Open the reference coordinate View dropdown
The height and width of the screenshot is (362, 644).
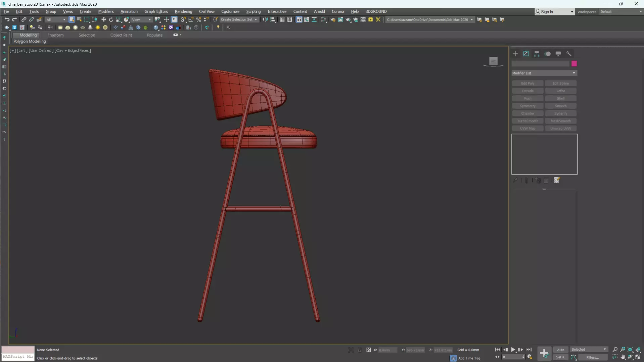tap(141, 19)
